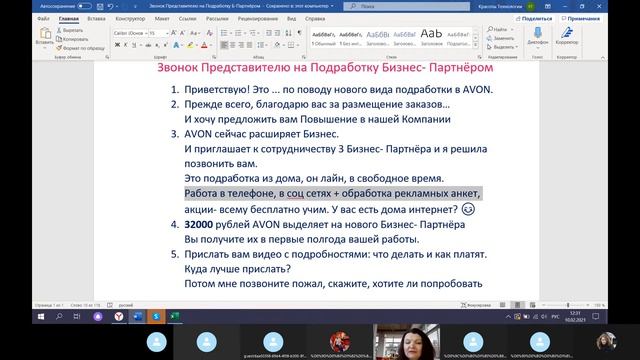Click the Копировать copy icon

tap(59, 39)
